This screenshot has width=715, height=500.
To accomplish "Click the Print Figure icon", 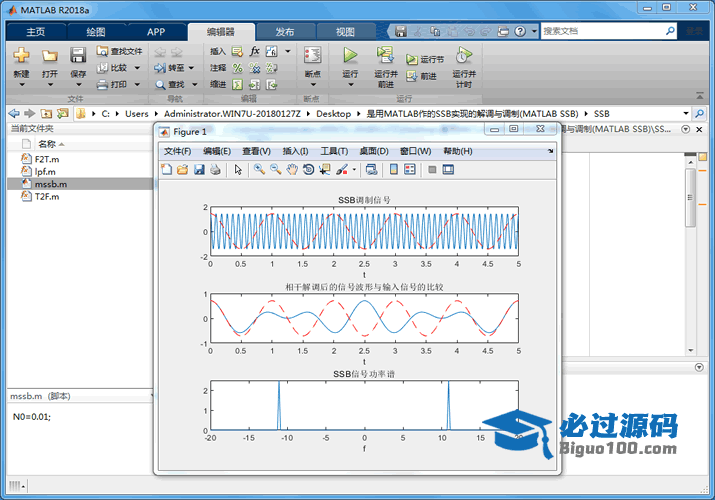I will pyautogui.click(x=215, y=170).
